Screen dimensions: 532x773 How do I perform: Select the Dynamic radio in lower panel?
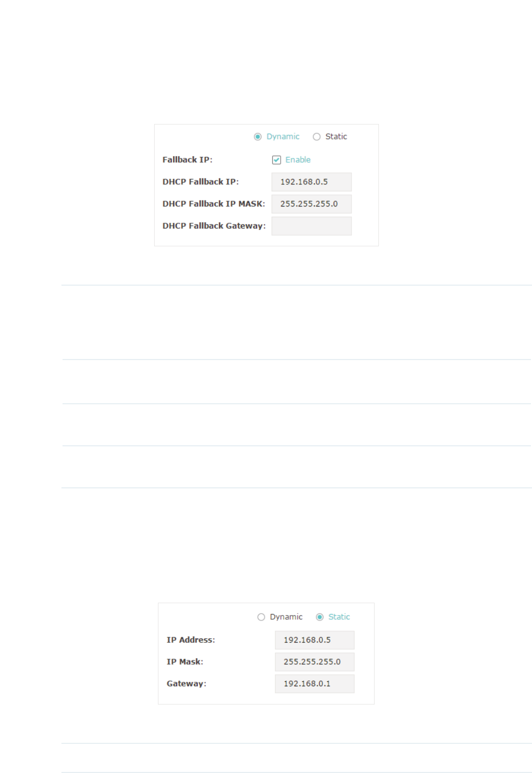261,617
